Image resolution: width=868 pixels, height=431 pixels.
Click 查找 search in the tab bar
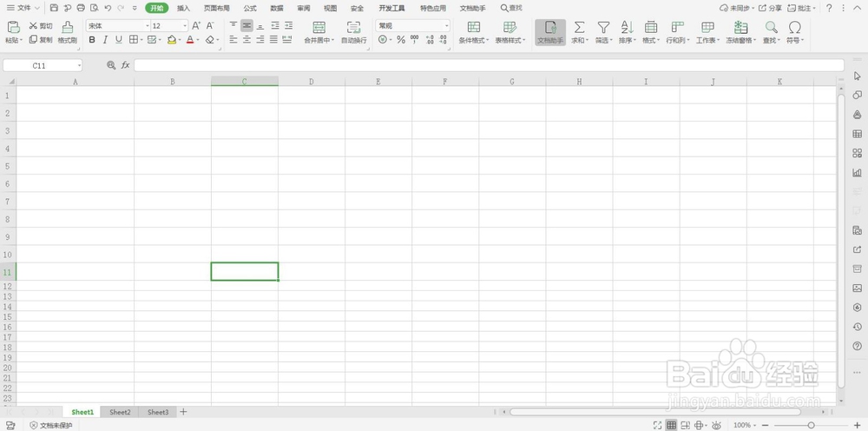pos(511,9)
